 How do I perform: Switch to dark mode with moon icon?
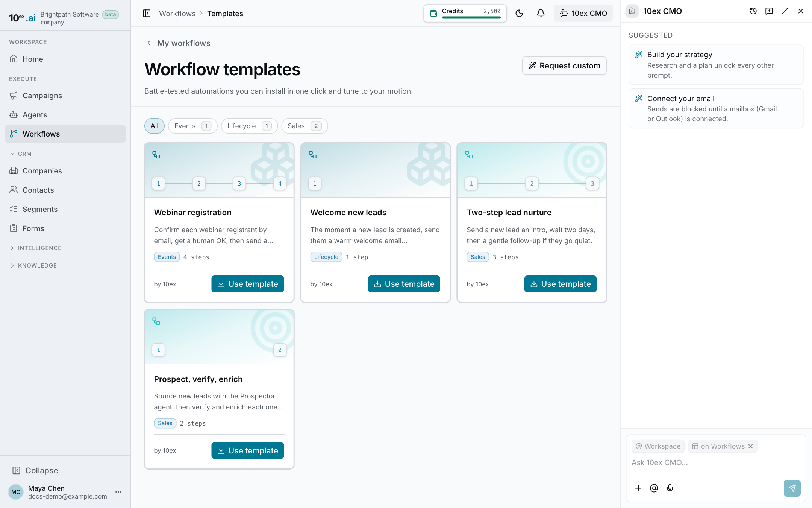(x=519, y=14)
